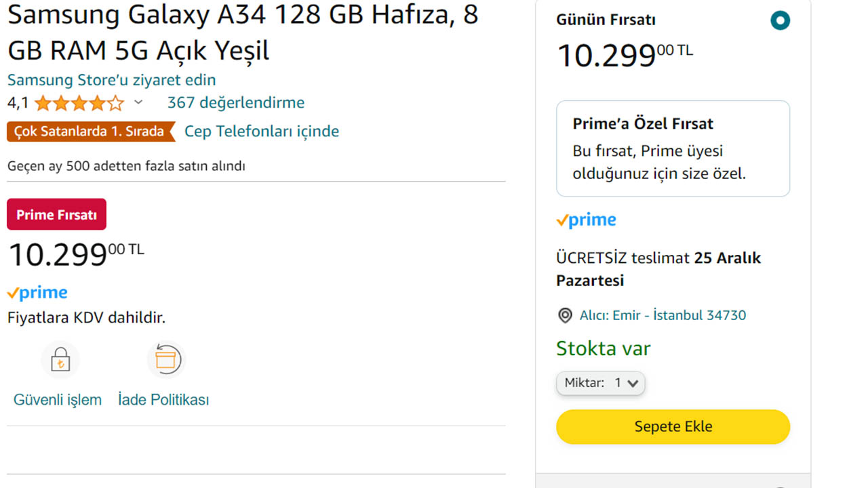This screenshot has width=868, height=488.
Task: Click the red Prime Fırsatı badge
Action: point(56,214)
